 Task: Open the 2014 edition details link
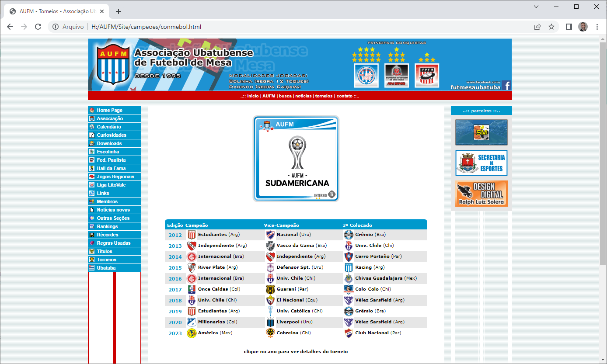(x=175, y=257)
